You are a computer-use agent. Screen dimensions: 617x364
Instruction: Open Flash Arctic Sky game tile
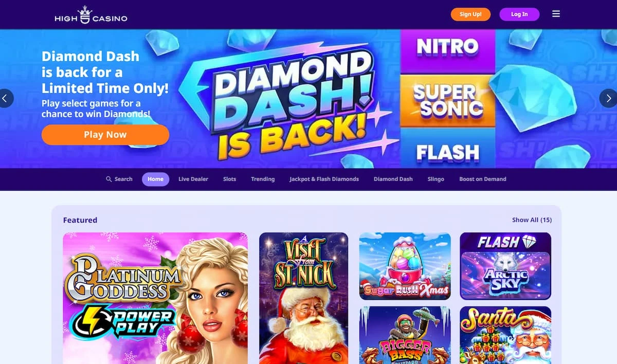tap(505, 266)
